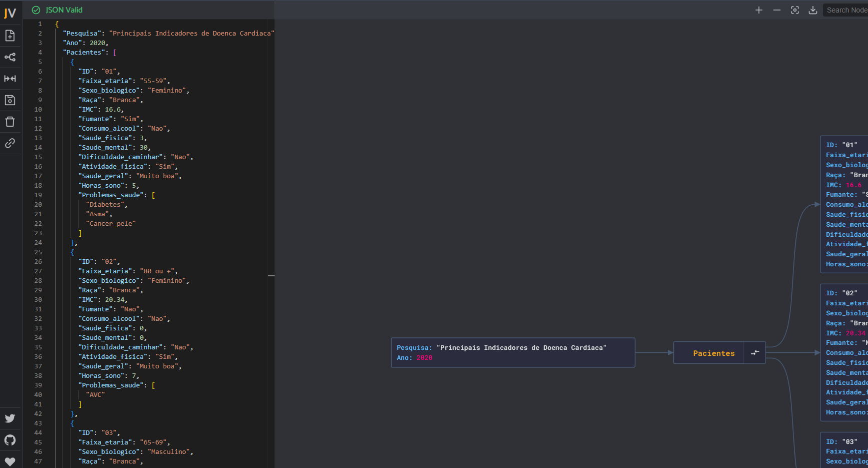Open the share link icon in the sidebar
868x468 pixels.
click(10, 143)
